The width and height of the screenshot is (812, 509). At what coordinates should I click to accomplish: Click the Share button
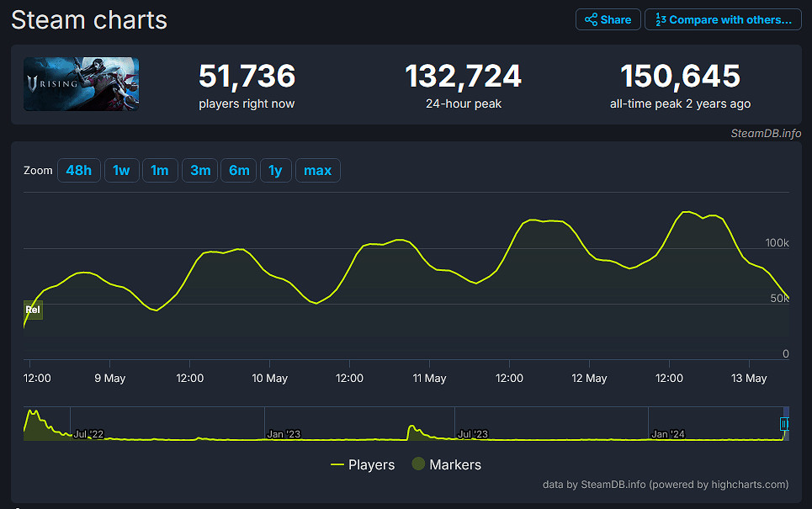tap(608, 19)
